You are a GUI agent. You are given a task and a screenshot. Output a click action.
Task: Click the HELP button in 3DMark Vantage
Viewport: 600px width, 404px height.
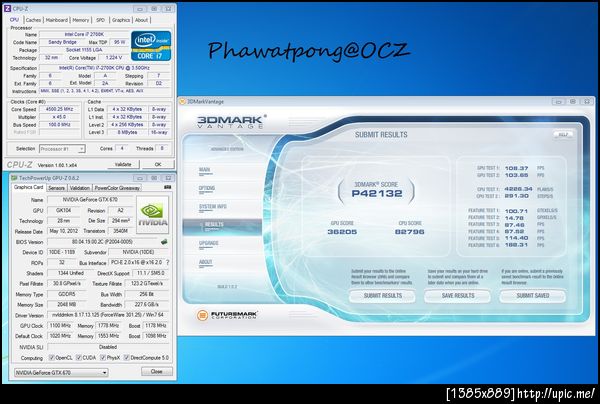563,135
